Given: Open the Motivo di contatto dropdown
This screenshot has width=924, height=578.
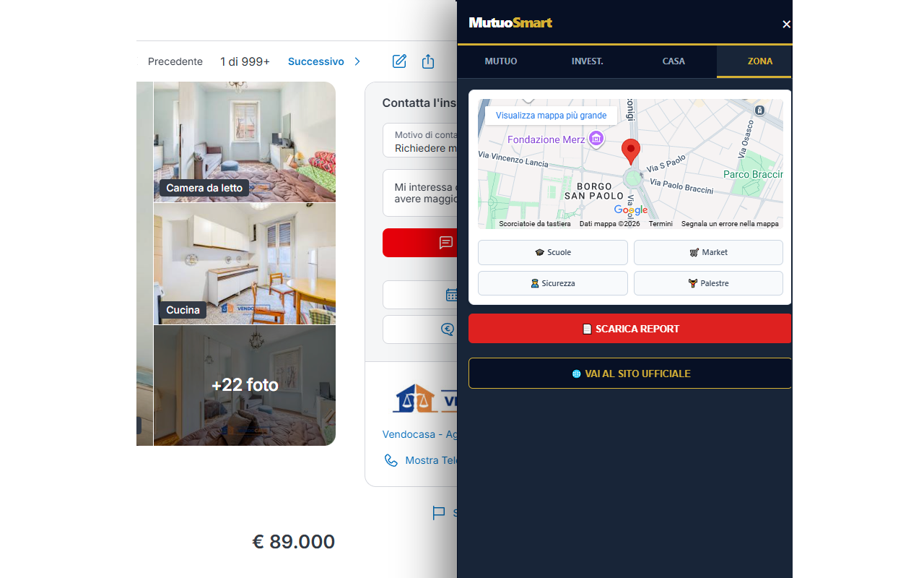Looking at the screenshot, I should click(x=420, y=140).
